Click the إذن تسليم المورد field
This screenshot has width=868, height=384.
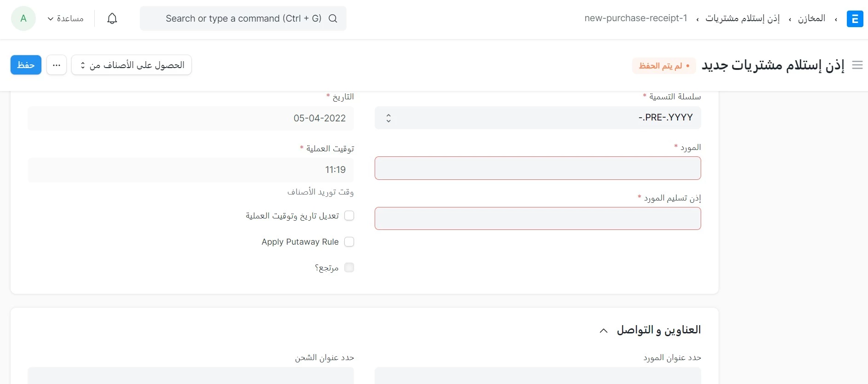pos(538,218)
